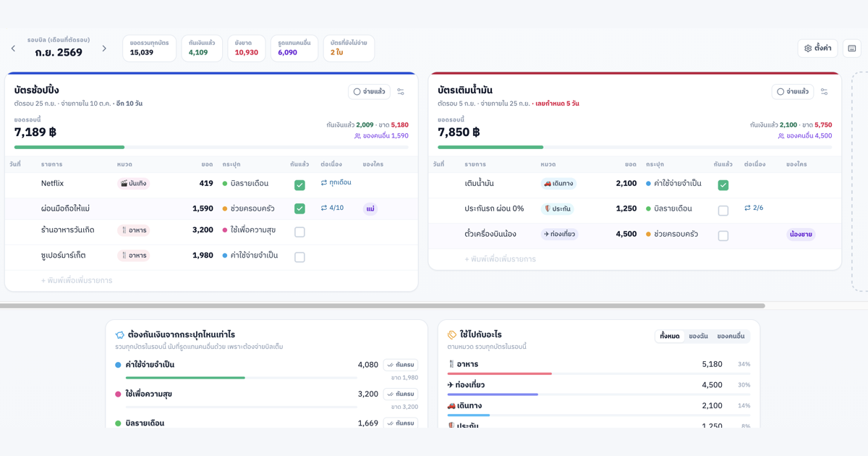Click the ประกัน tag on ประกันรถ row

pos(557,208)
